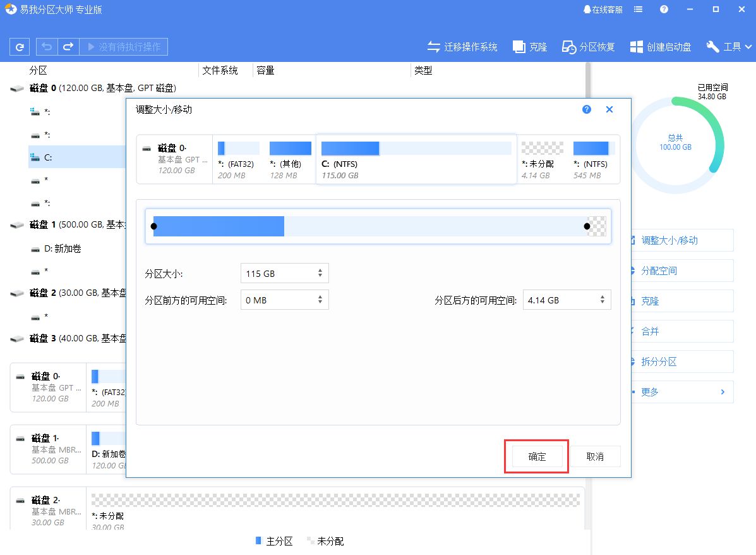
Task: Click 克隆 in right side panel
Action: [x=681, y=301]
